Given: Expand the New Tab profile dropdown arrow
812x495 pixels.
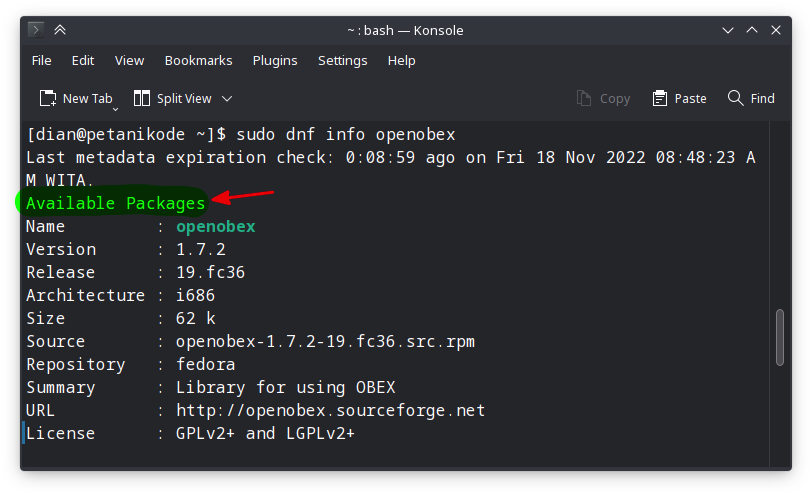Looking at the screenshot, I should [x=115, y=109].
